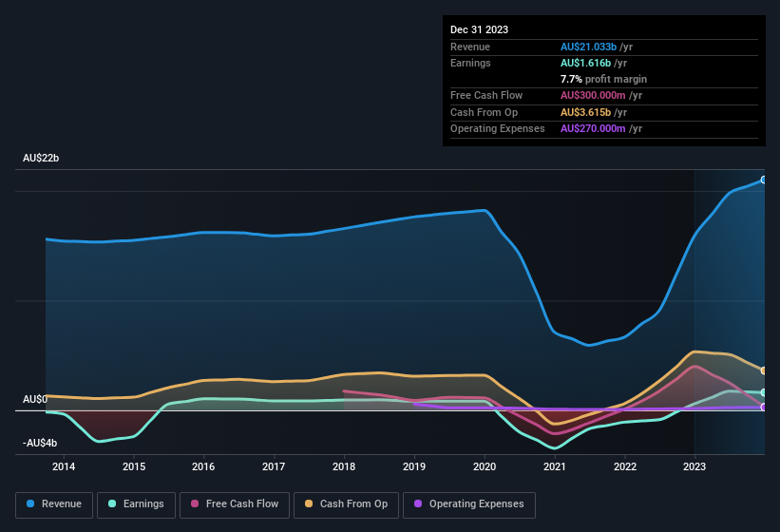Image resolution: width=780 pixels, height=532 pixels.
Task: Click the Dec 31 2023 tooltip date
Action: 479,29
